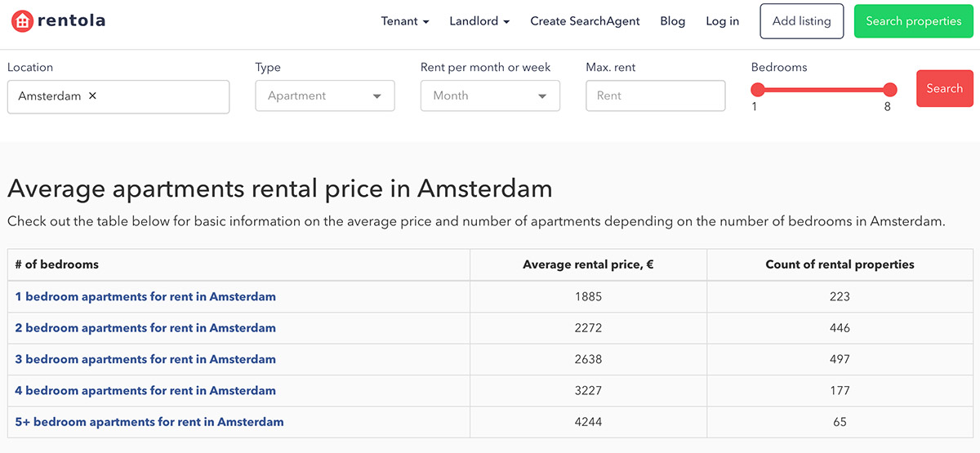
Task: Click the minimum bedrooms slider handle
Action: pos(758,90)
